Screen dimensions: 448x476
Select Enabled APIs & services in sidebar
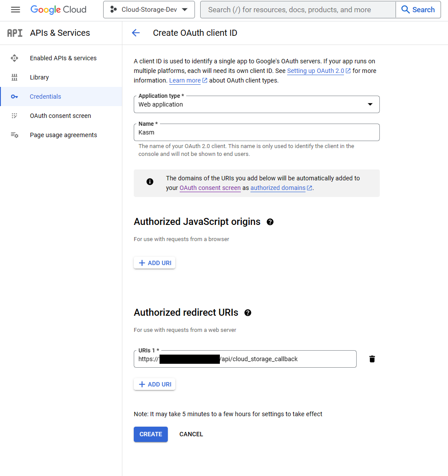pos(14,58)
